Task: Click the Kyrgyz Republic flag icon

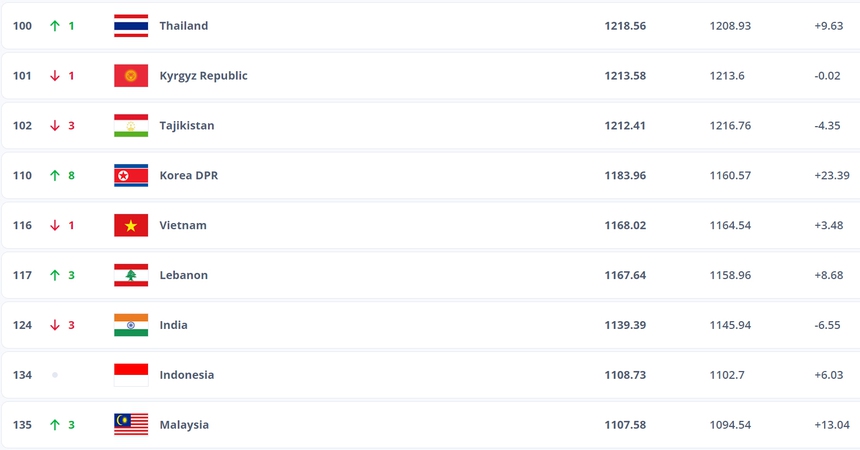Action: 131,76
